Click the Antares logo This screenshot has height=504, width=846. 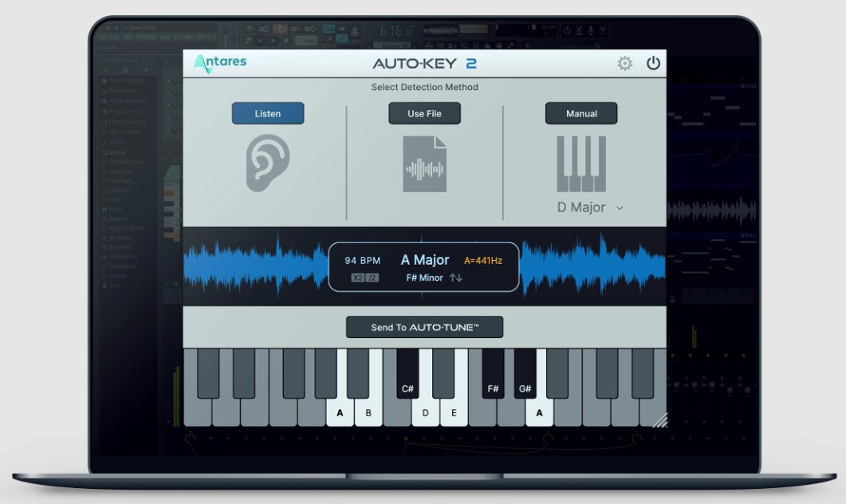(220, 64)
